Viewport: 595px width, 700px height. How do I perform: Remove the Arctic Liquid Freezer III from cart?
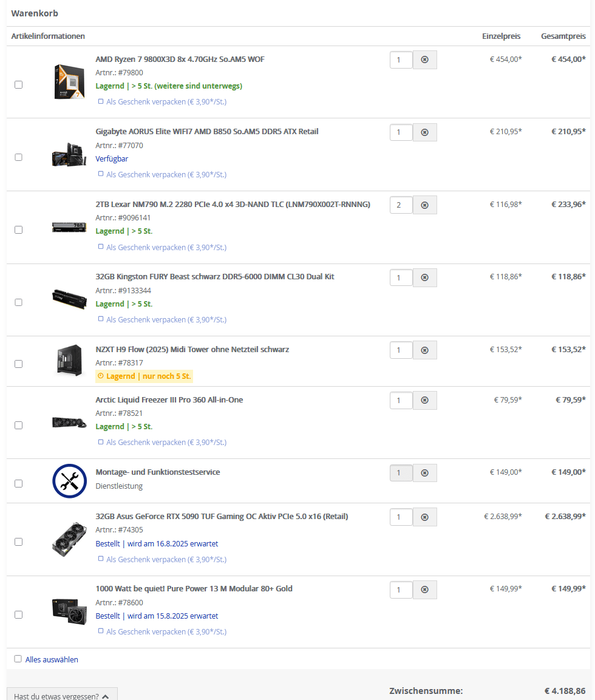pyautogui.click(x=424, y=401)
